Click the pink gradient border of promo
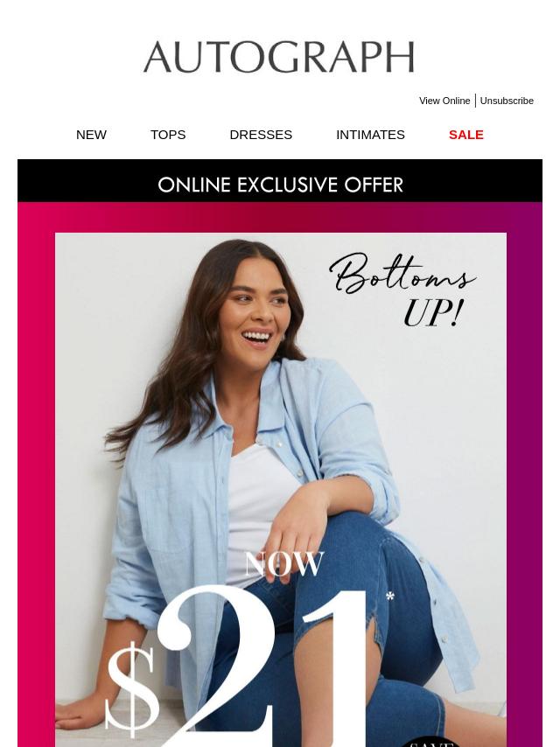The image size is (560, 747). click(x=36, y=477)
